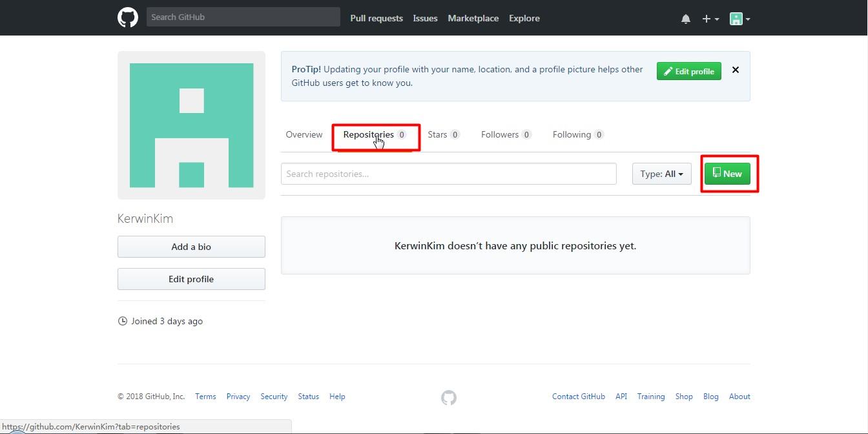Click the KerwinKim username text

pos(145,219)
